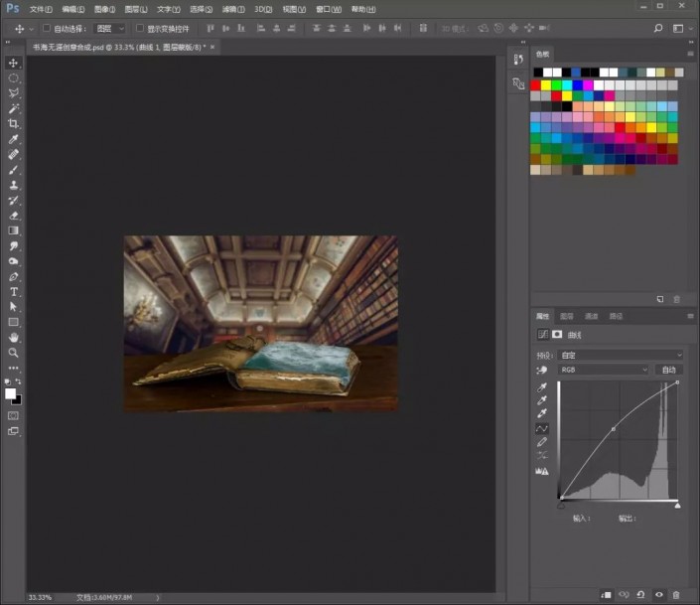
Task: Pick the Eyedropper tool in toolbar
Action: [x=13, y=139]
